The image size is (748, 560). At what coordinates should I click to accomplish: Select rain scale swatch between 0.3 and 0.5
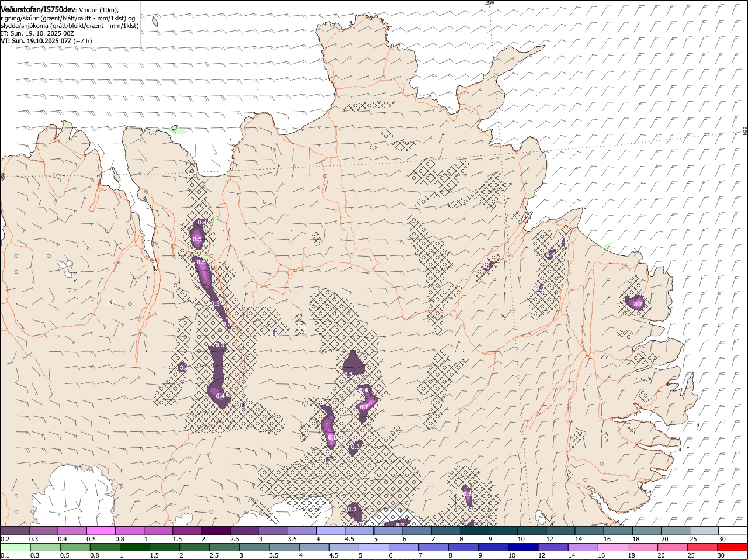coord(45,547)
